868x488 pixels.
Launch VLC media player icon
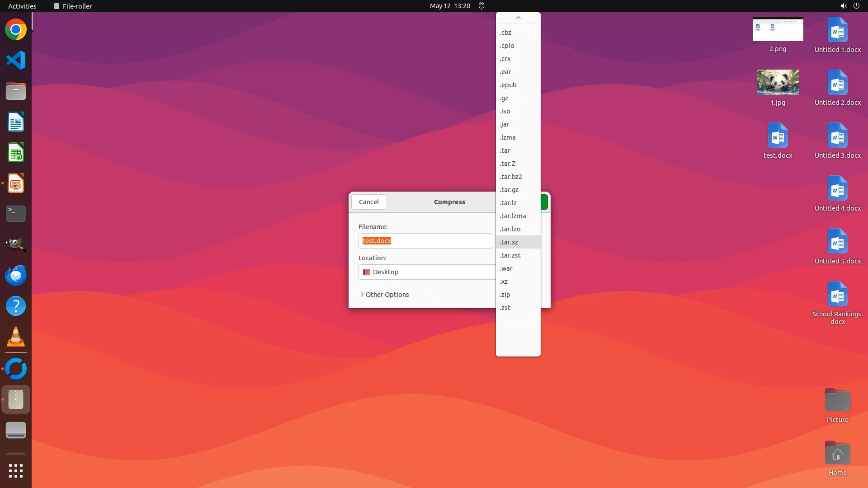click(16, 337)
